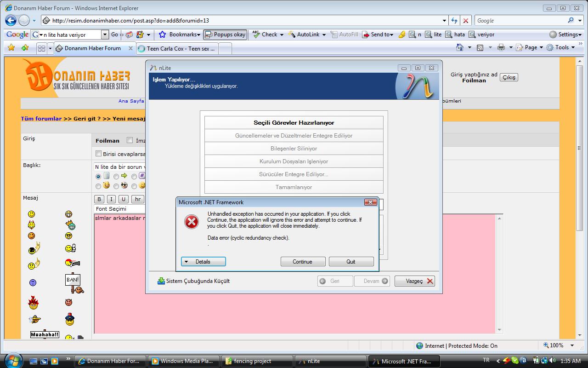The image size is (588, 368).
Task: Insert the flaming hair smiley
Action: (33, 302)
